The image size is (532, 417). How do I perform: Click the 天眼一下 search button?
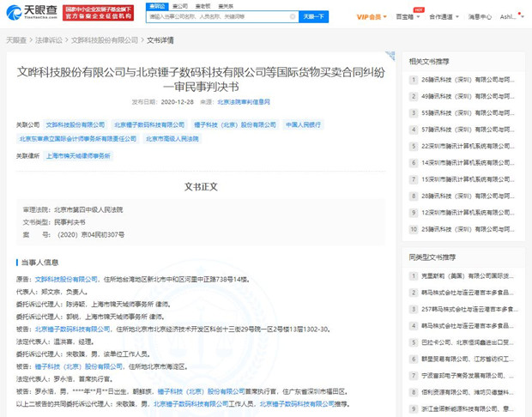coord(313,16)
